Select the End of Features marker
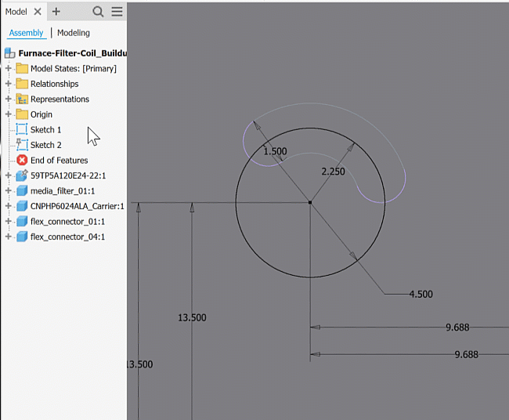 pos(59,160)
